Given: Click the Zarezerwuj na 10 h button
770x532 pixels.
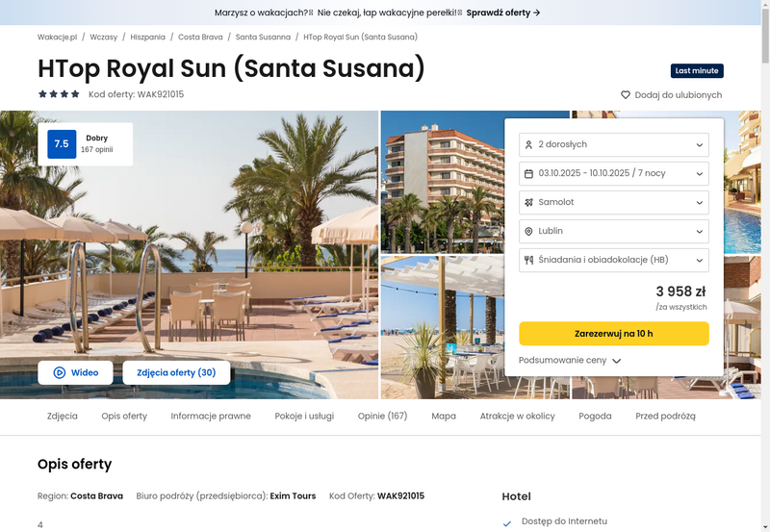Looking at the screenshot, I should pyautogui.click(x=614, y=334).
